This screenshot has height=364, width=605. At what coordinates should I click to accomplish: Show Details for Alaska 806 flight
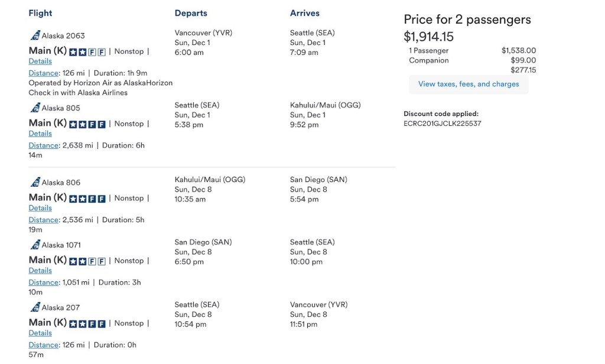pos(40,208)
